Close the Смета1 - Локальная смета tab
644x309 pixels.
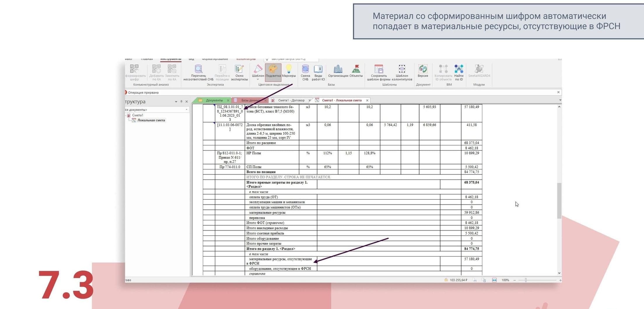pyautogui.click(x=367, y=100)
